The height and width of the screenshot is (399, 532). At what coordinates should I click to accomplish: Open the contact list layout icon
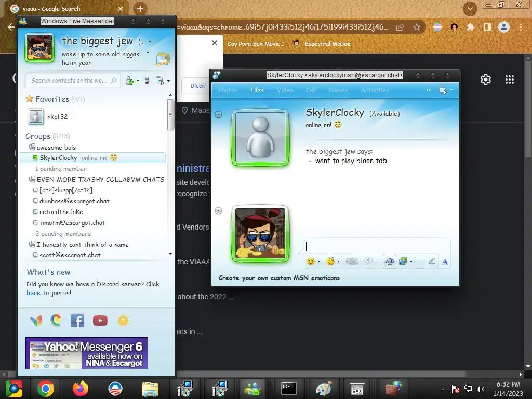coord(148,81)
